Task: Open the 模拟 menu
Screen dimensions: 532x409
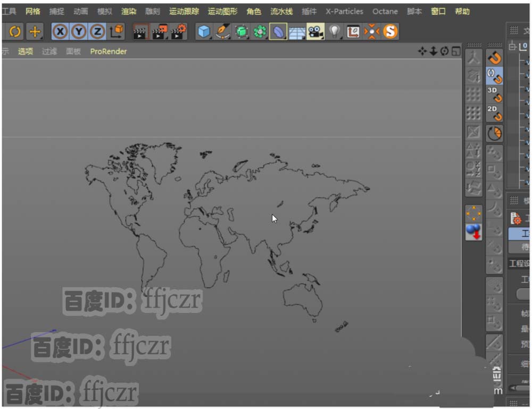Action: pyautogui.click(x=104, y=11)
